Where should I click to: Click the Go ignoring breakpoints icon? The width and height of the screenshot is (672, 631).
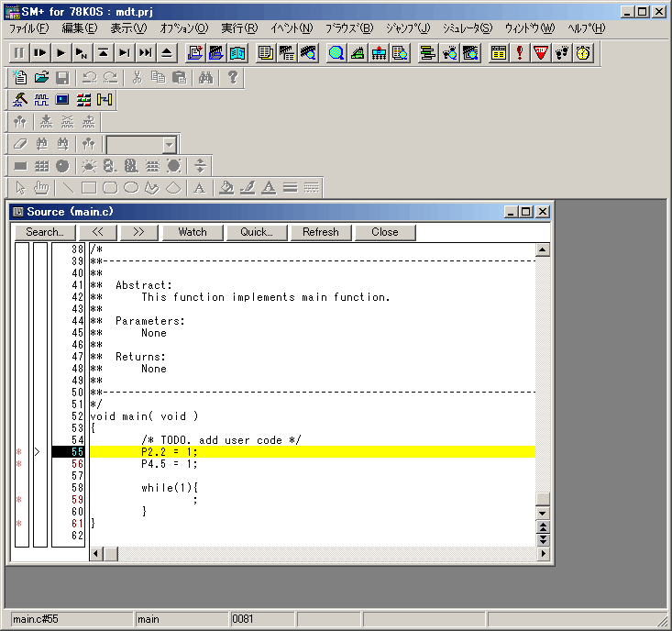[x=82, y=53]
